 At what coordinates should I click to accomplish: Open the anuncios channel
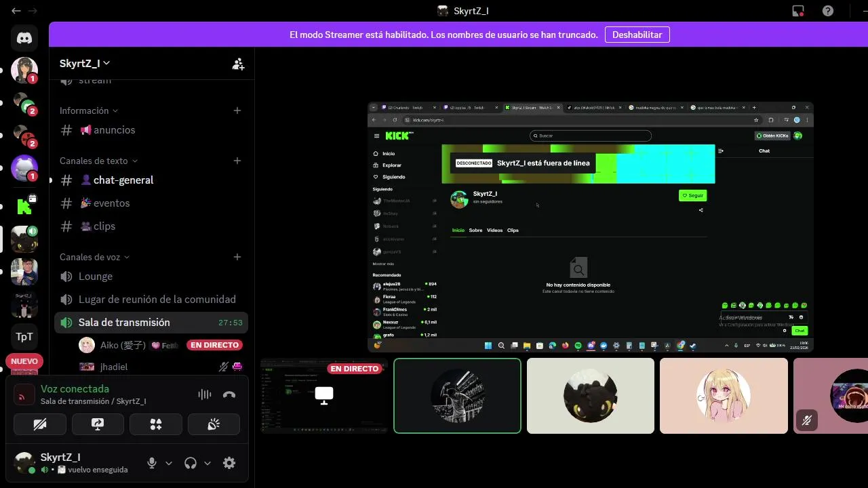151,130
